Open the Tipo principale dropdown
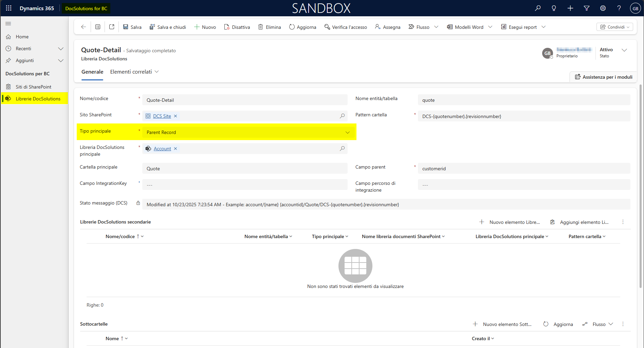Viewport: 644px width, 348px height. pos(347,132)
